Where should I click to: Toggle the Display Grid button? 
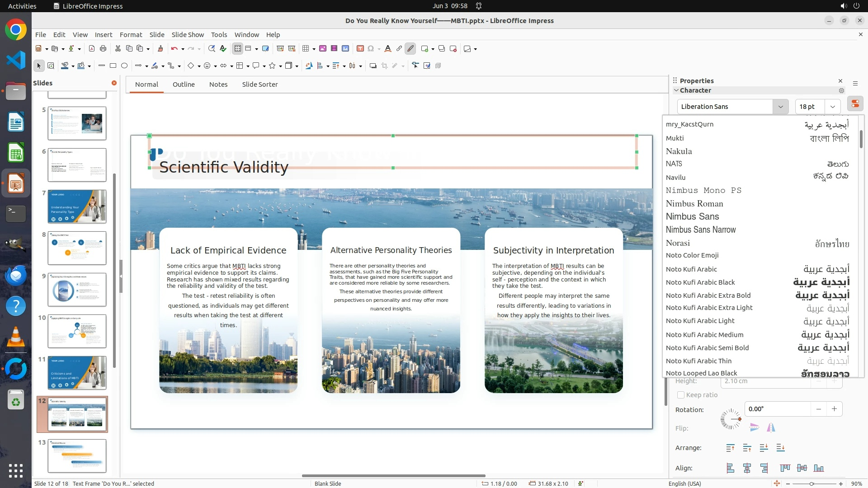(237, 49)
